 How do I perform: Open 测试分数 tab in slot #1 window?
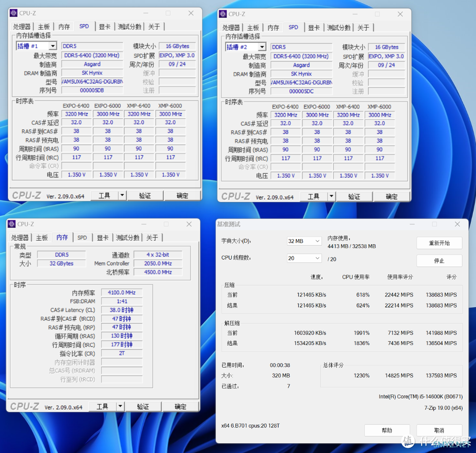[130, 27]
